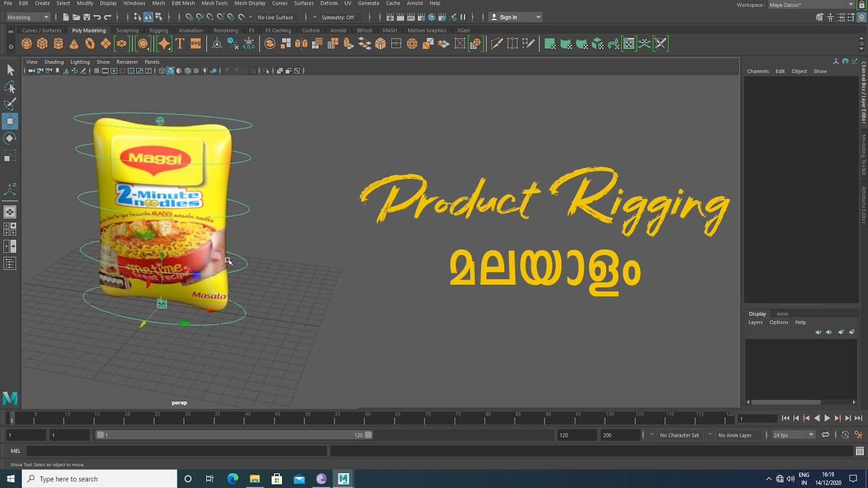The height and width of the screenshot is (488, 868).
Task: Open the Modeling menu set dropdown
Action: coord(27,17)
